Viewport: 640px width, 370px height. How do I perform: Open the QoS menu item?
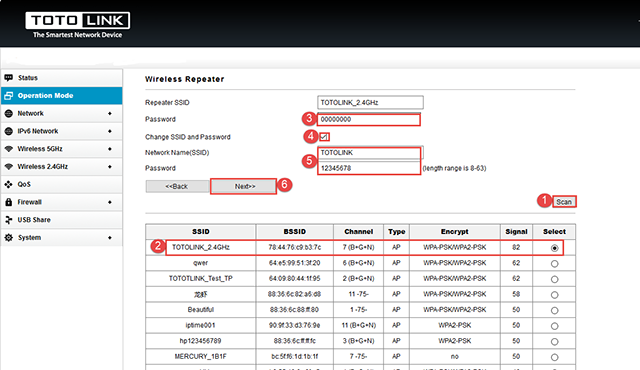pyautogui.click(x=61, y=184)
